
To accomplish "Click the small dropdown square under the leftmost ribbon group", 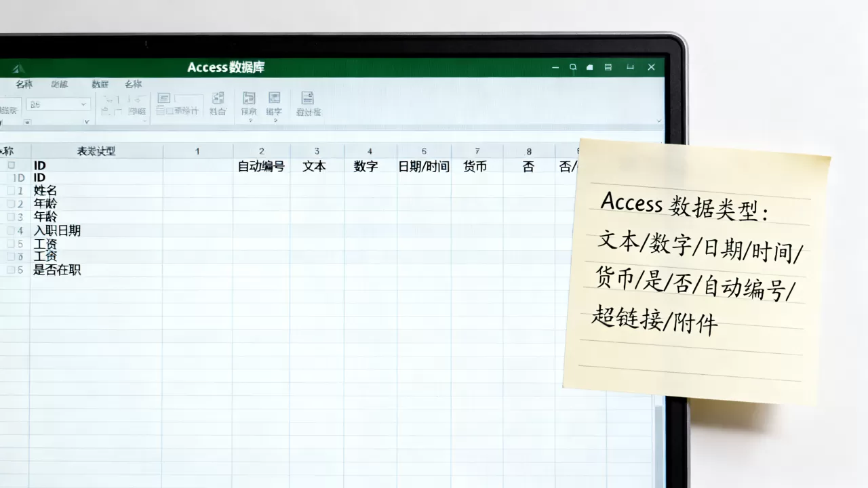I will (x=27, y=123).
